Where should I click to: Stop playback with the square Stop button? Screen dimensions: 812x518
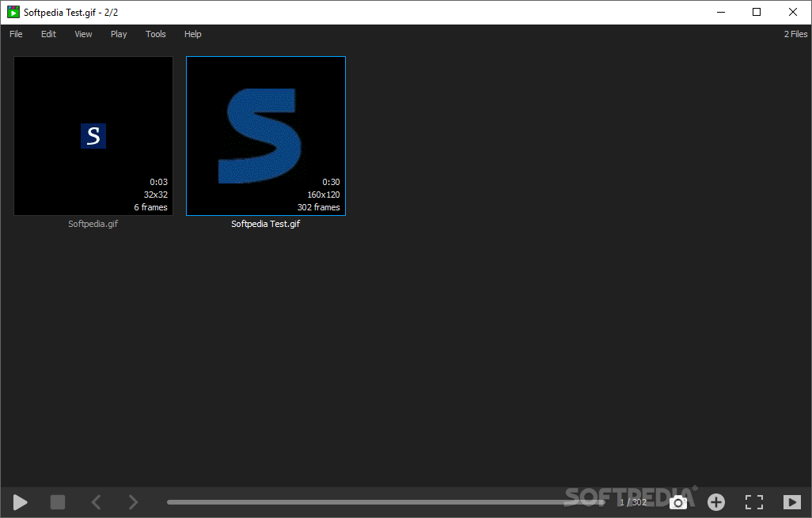point(58,502)
